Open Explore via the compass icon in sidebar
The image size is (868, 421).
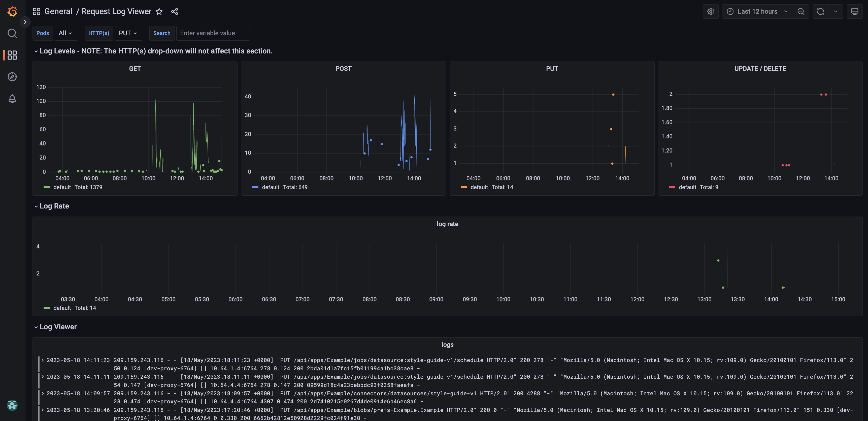coord(12,77)
